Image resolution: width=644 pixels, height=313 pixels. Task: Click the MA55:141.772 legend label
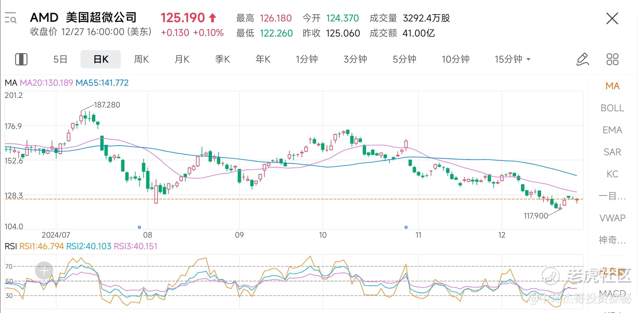coord(102,83)
